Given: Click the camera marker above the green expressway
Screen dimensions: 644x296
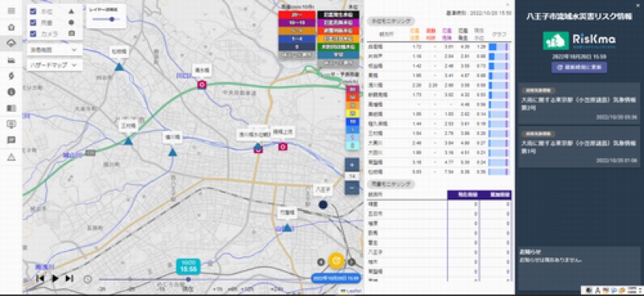Looking at the screenshot, I should [202, 84].
